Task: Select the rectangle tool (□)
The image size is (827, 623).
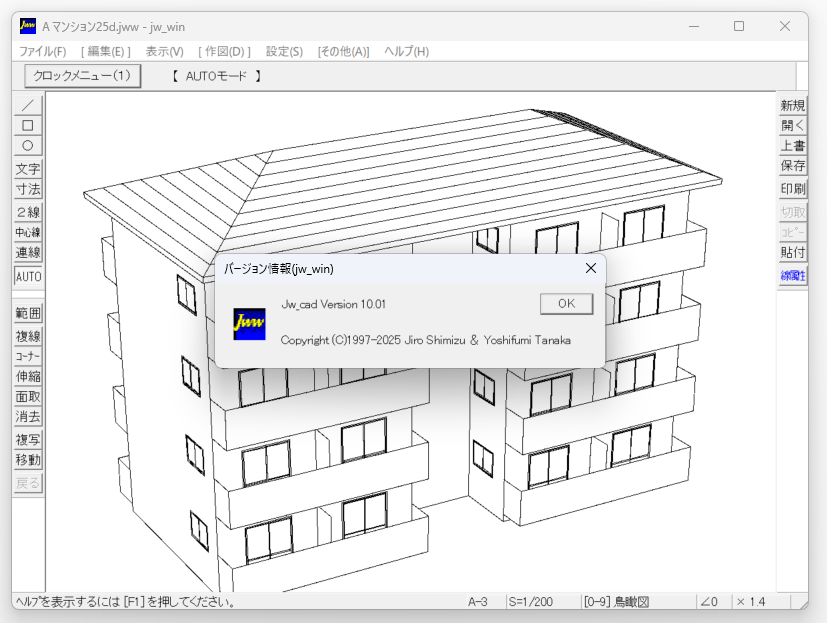Action: coord(27,125)
